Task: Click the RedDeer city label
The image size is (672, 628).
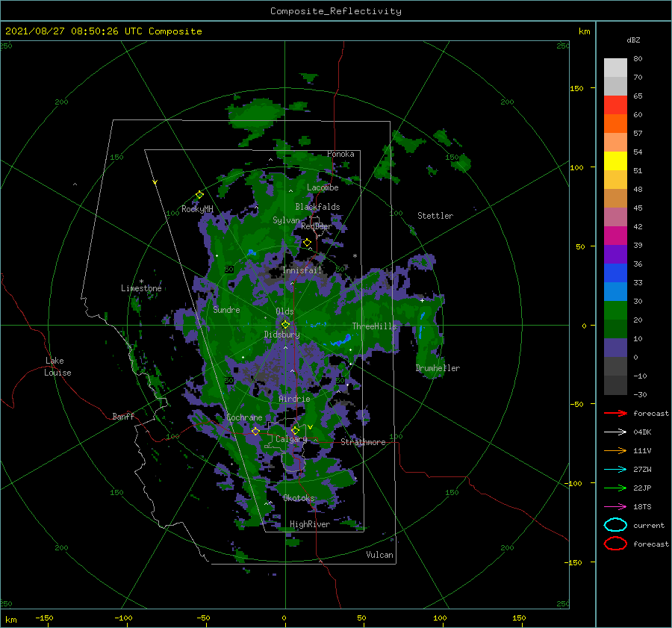Action: (317, 226)
